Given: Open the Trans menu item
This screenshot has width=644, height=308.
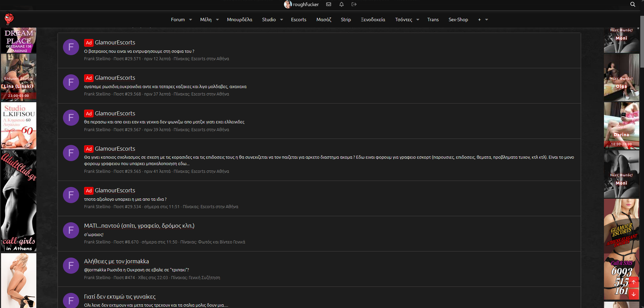Looking at the screenshot, I should click(x=433, y=20).
